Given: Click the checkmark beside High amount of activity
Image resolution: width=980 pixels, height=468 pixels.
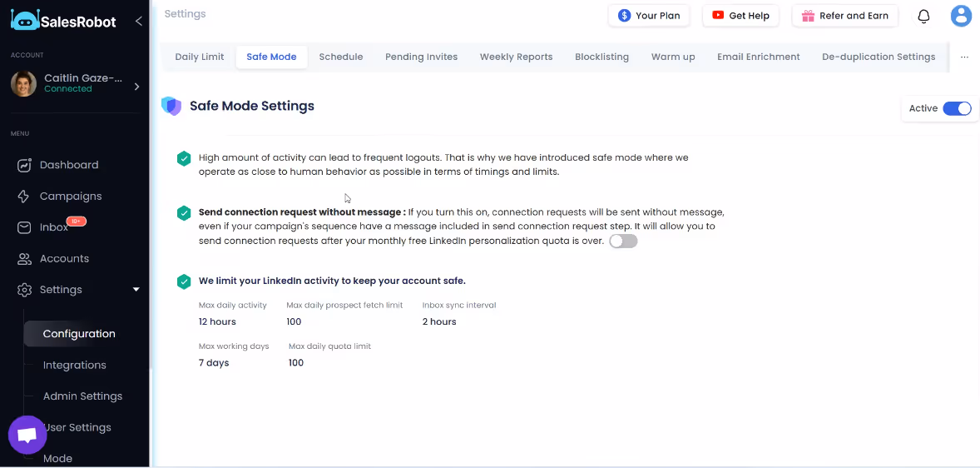Looking at the screenshot, I should (x=184, y=158).
